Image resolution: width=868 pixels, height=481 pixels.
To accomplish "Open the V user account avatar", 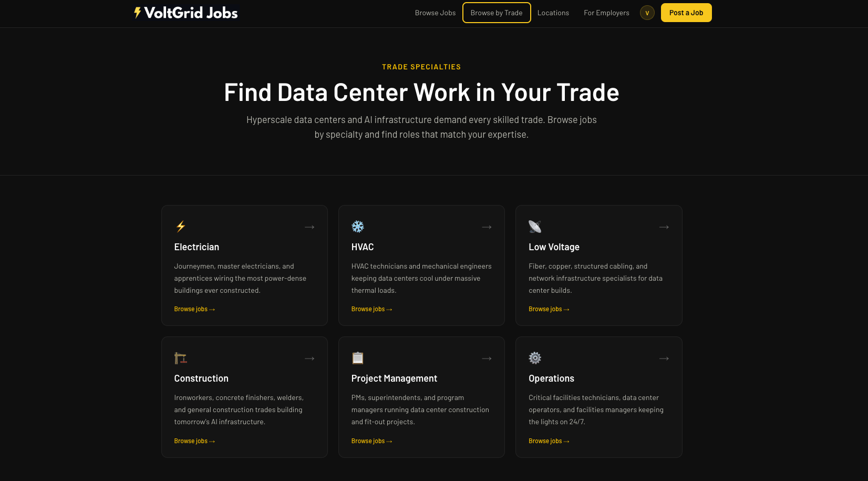I will (647, 13).
